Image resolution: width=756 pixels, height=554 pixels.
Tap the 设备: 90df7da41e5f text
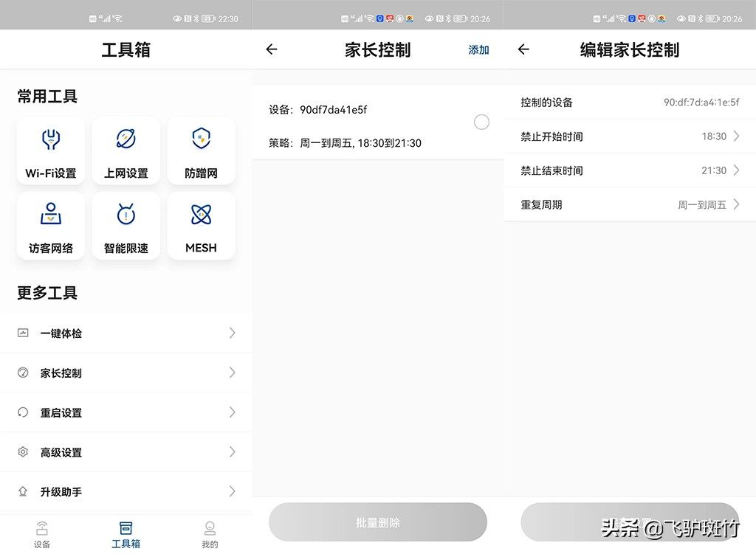pos(317,110)
